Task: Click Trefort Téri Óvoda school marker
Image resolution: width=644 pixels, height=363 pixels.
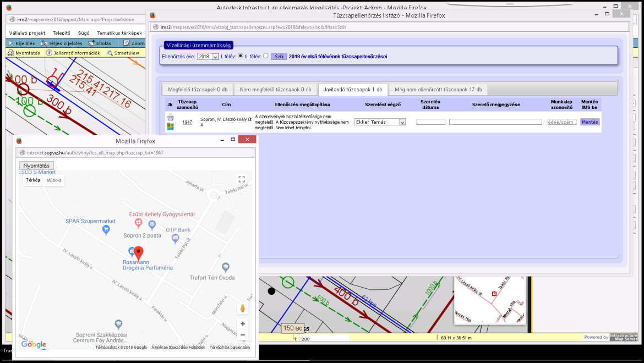Action: pos(225,267)
